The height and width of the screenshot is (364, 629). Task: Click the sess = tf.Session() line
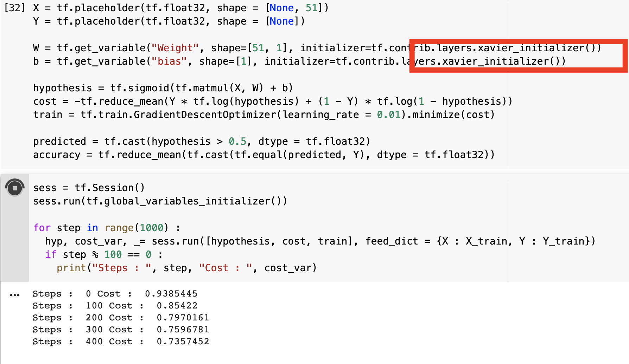coord(89,188)
